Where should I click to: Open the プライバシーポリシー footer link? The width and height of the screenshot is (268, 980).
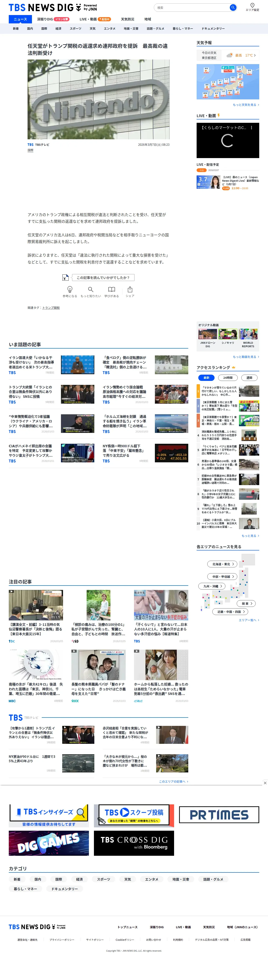click(62, 940)
